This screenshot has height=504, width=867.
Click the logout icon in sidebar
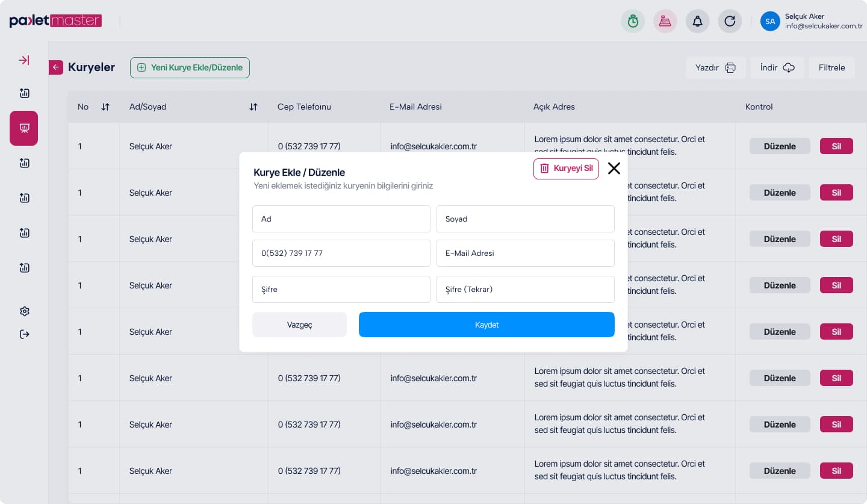point(24,334)
